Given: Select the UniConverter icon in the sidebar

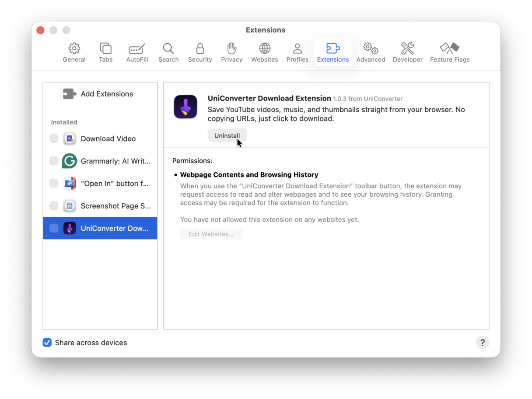Looking at the screenshot, I should coord(70,228).
